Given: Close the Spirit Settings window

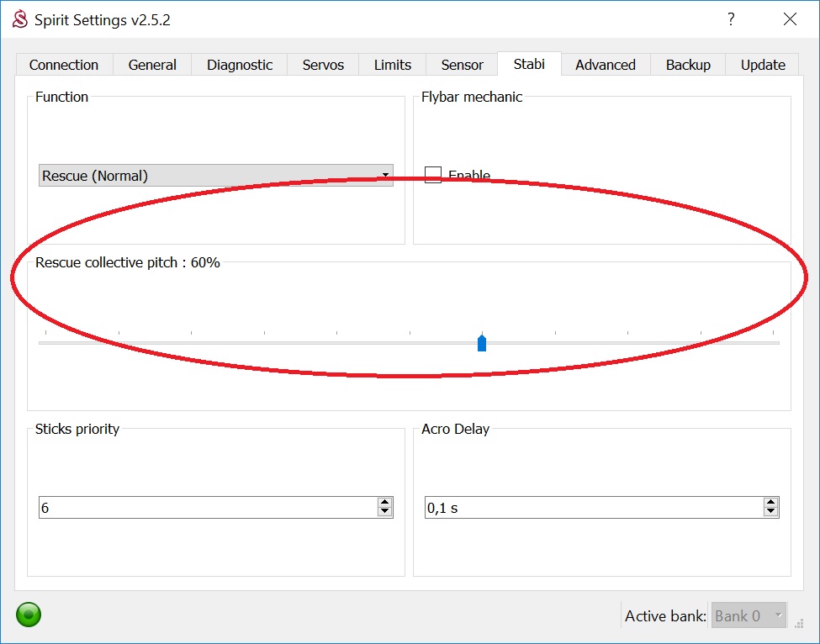Looking at the screenshot, I should pyautogui.click(x=789, y=19).
